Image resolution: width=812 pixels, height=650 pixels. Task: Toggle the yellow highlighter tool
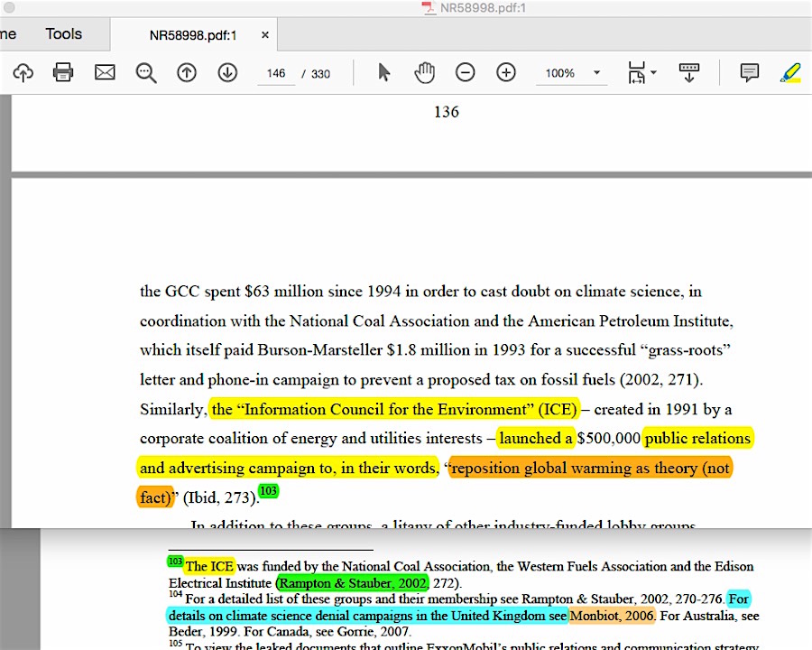pyautogui.click(x=790, y=73)
